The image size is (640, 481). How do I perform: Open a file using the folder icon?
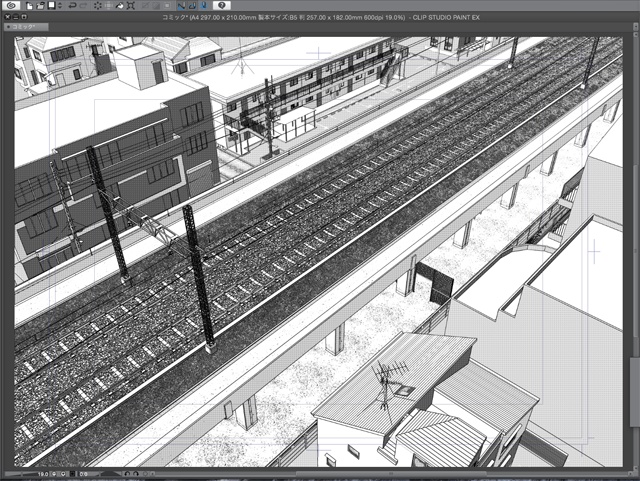pos(40,6)
